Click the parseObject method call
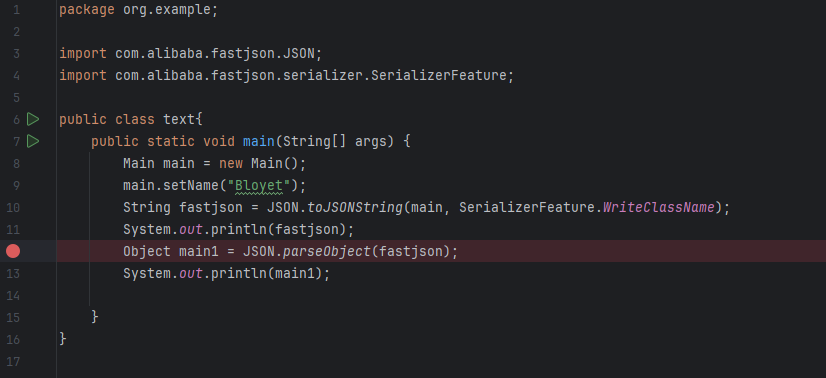The height and width of the screenshot is (378, 826). (327, 252)
